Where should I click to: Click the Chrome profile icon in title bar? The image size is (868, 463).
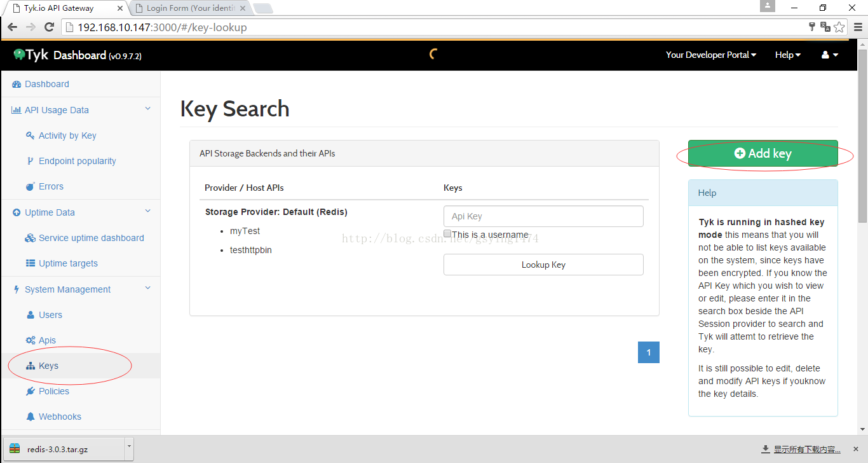[x=768, y=6]
